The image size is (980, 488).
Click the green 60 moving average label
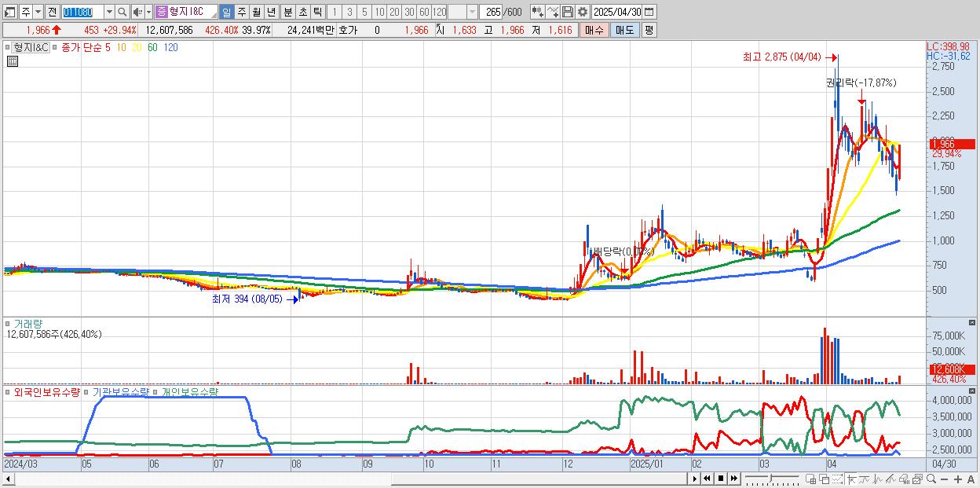pyautogui.click(x=153, y=47)
